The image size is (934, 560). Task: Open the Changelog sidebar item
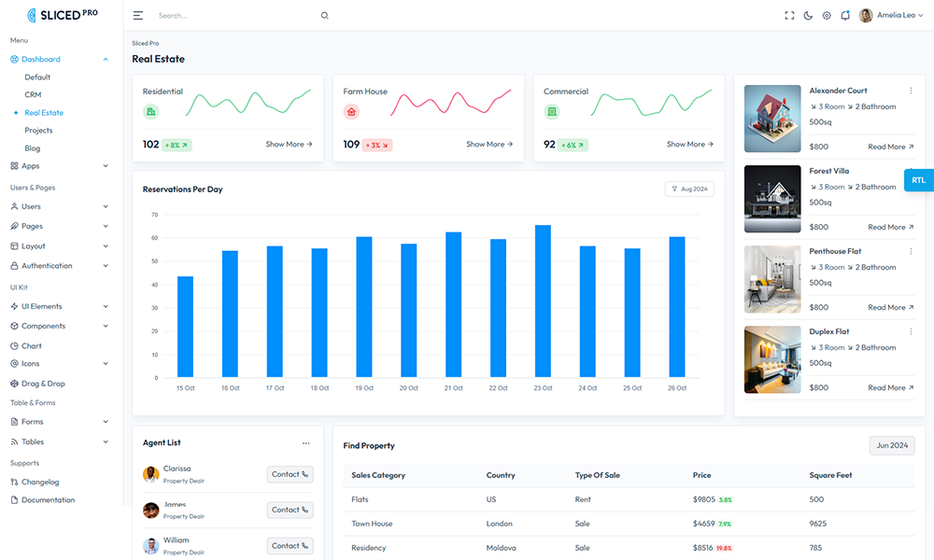(x=40, y=482)
